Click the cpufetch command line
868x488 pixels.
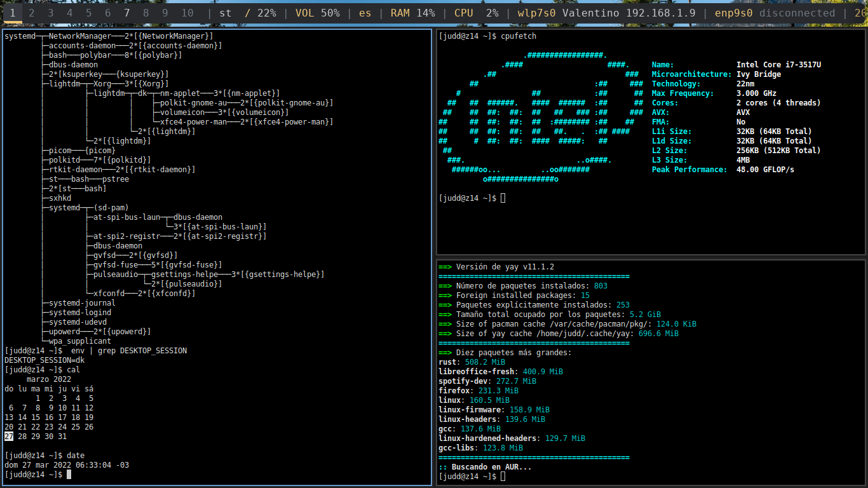point(519,36)
